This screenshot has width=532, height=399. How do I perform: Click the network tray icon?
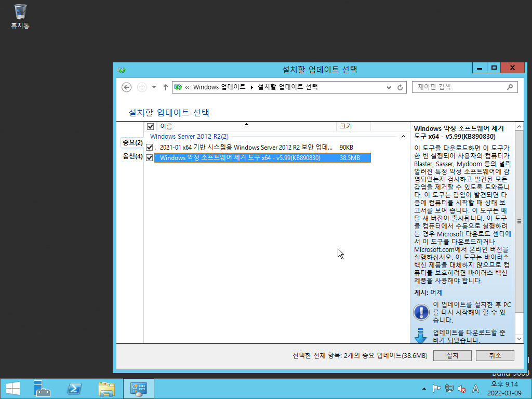pos(449,389)
